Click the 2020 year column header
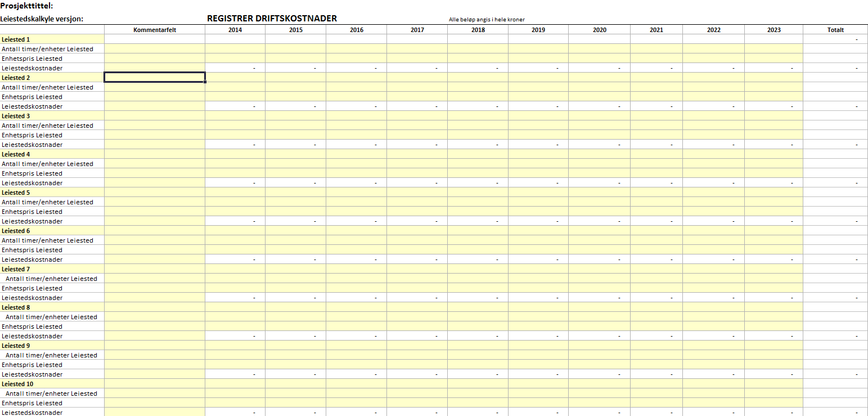 click(599, 30)
